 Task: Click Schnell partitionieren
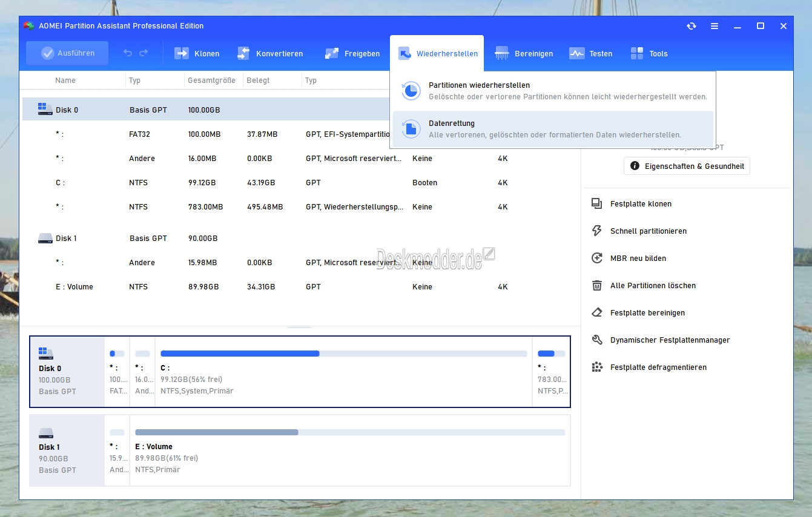click(x=648, y=231)
